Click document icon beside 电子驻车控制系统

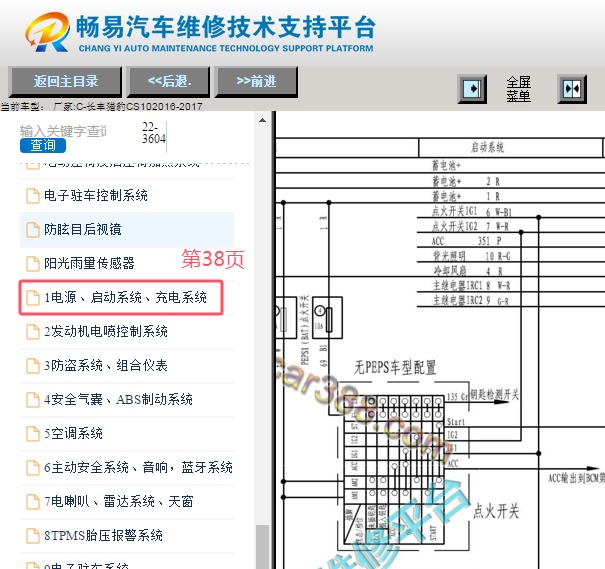click(33, 196)
